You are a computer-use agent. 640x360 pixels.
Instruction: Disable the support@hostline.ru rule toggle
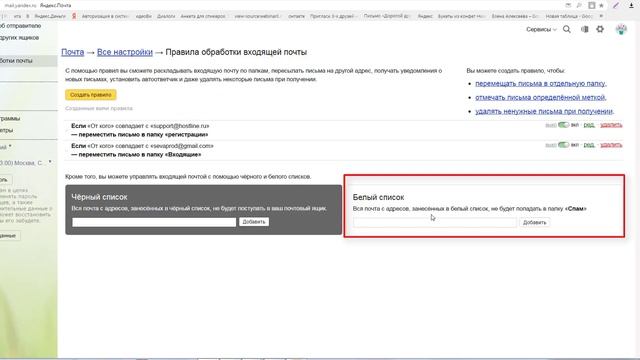pos(563,125)
